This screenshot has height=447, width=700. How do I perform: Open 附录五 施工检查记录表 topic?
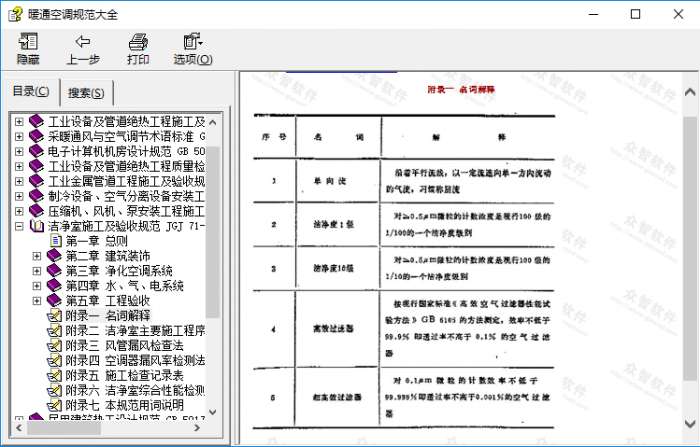point(125,376)
